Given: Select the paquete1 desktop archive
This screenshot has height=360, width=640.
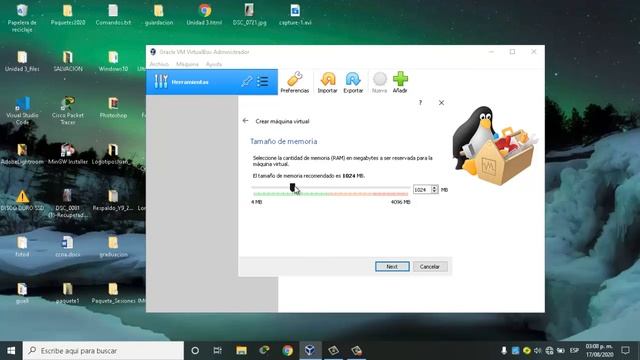Looking at the screenshot, I should point(68,293).
